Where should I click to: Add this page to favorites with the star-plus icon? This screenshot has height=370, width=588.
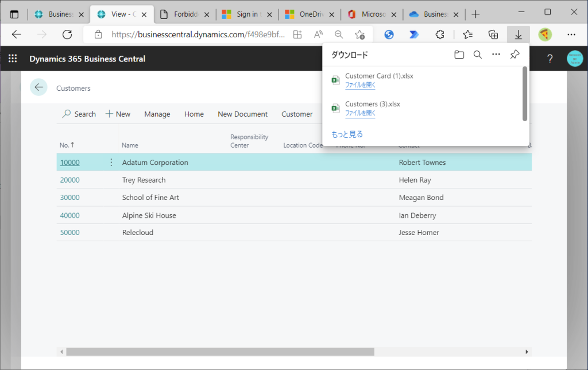(359, 34)
